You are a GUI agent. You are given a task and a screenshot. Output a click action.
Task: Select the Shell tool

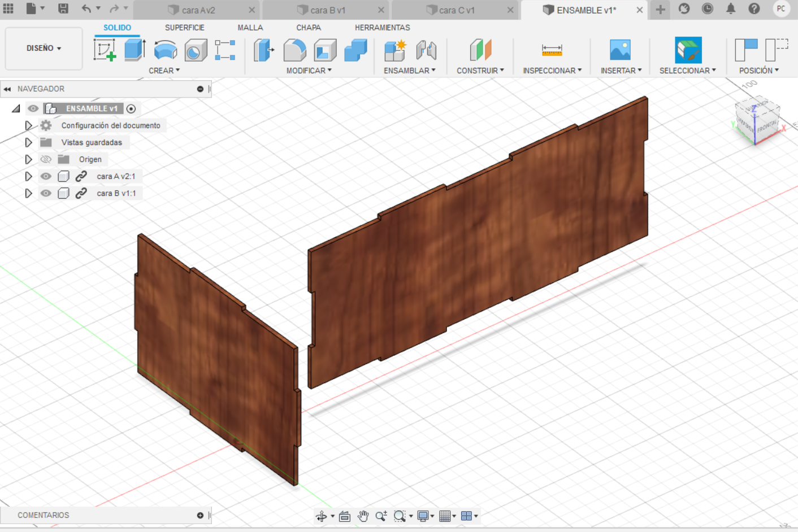coord(325,50)
